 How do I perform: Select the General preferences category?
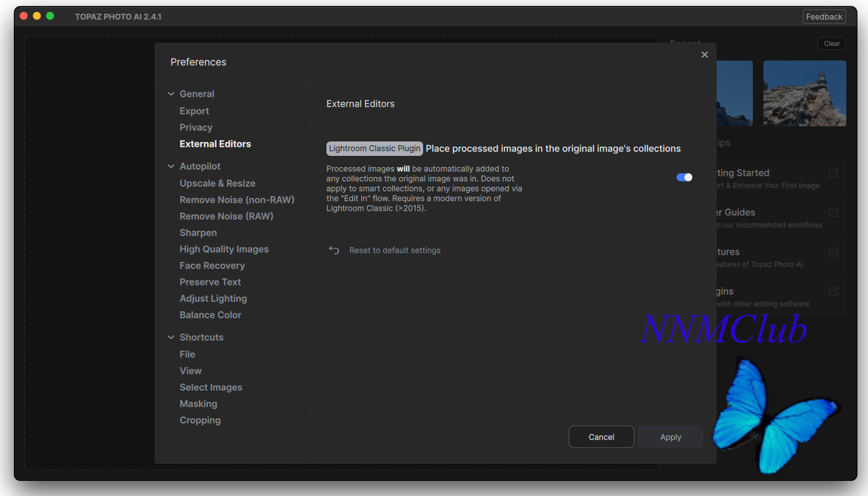pos(197,94)
